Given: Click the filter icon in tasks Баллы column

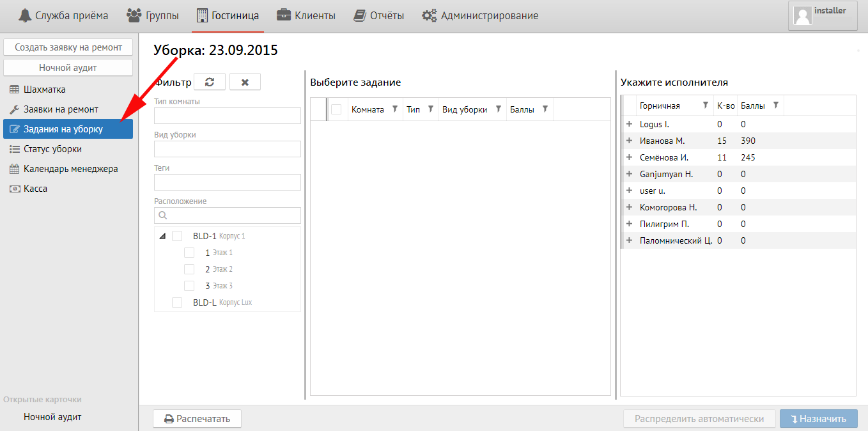Looking at the screenshot, I should pyautogui.click(x=545, y=109).
